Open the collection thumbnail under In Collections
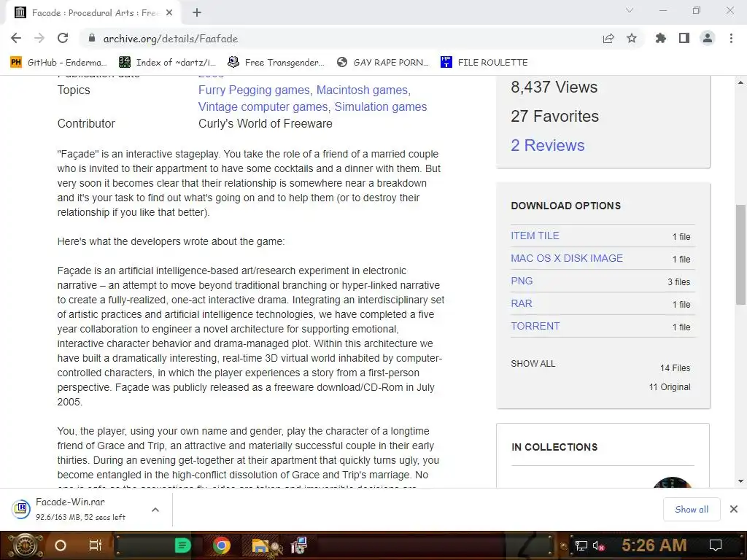Viewport: 747px width, 560px height. pyautogui.click(x=673, y=482)
